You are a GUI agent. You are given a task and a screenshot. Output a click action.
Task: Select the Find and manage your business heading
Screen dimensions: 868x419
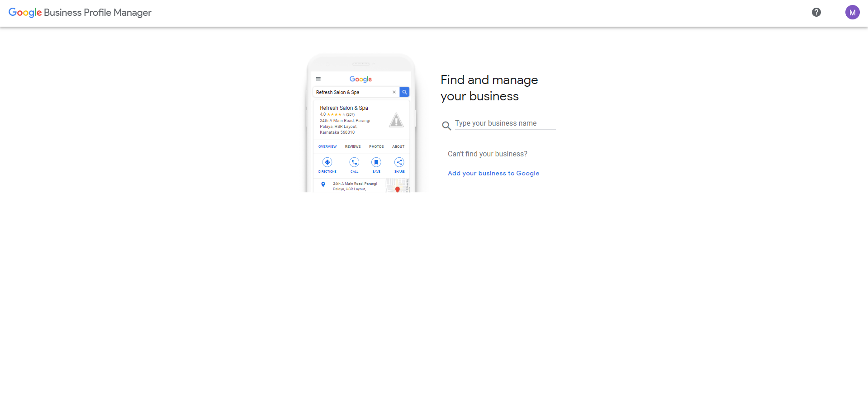point(489,88)
